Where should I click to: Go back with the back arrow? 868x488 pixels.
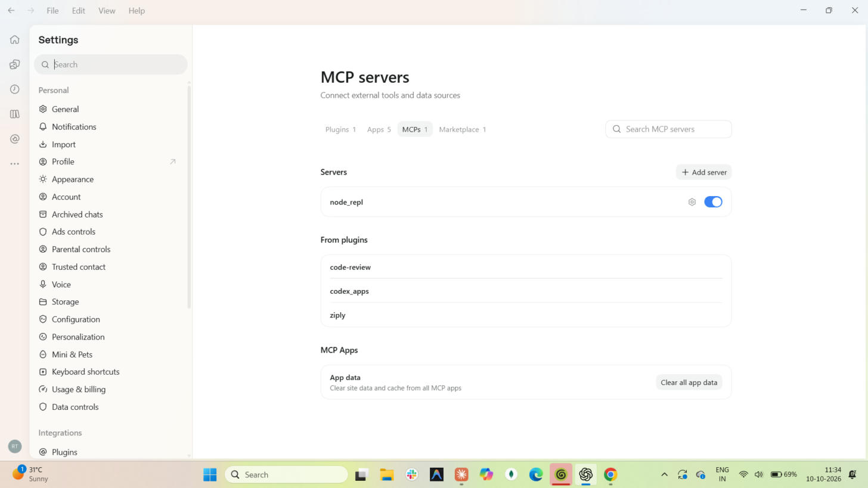click(11, 11)
